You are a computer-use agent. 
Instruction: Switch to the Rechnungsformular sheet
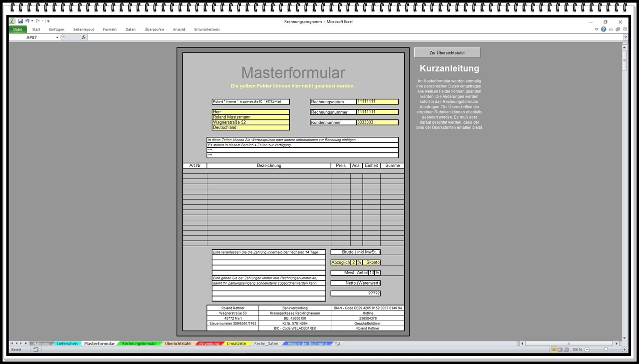(139, 344)
